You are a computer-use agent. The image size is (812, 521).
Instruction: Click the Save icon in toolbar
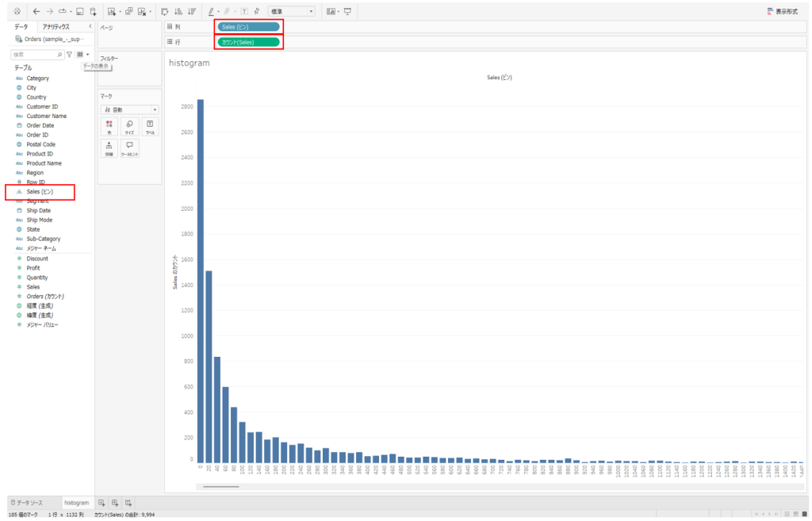click(80, 11)
